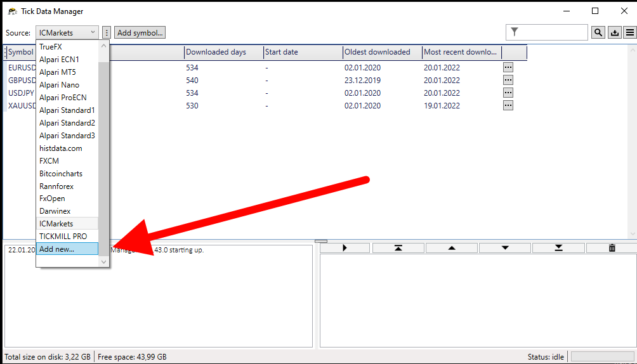Click the magnifier search icon button
This screenshot has width=637, height=364.
tap(598, 32)
